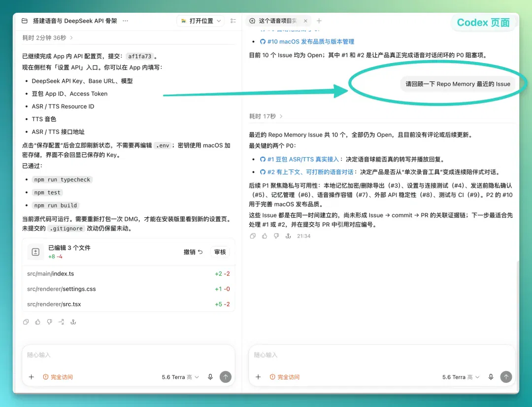The image size is (532, 407).
Task: Click the send arrow in the DeepSeek pane composer
Action: 226,377
